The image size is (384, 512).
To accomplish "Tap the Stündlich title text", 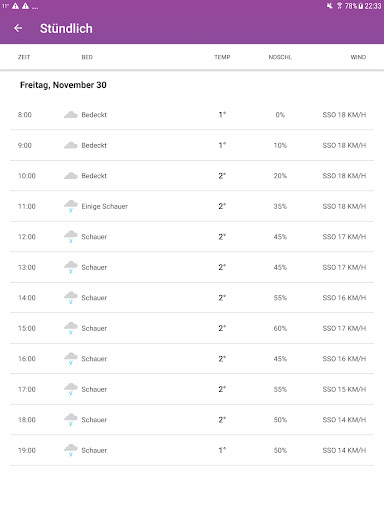I will (x=66, y=28).
